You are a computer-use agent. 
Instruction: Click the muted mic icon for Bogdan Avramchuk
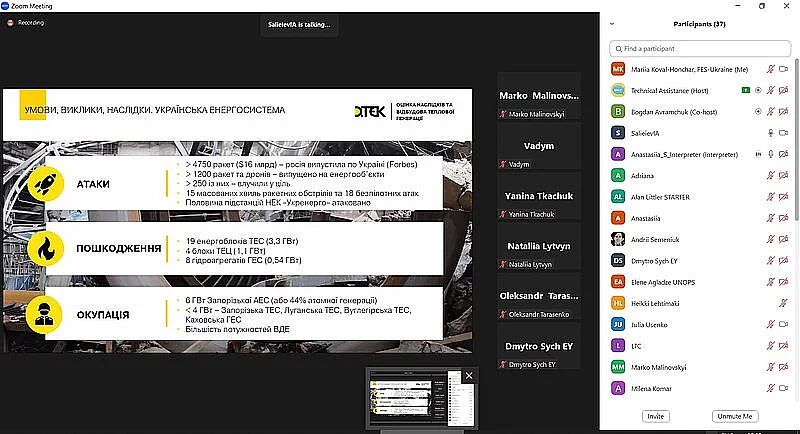pyautogui.click(x=770, y=112)
